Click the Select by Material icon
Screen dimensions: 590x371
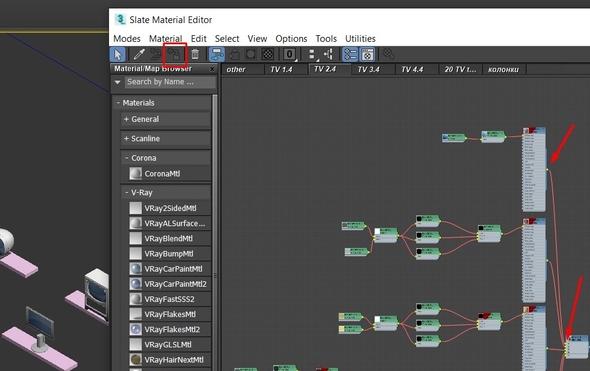pos(388,55)
